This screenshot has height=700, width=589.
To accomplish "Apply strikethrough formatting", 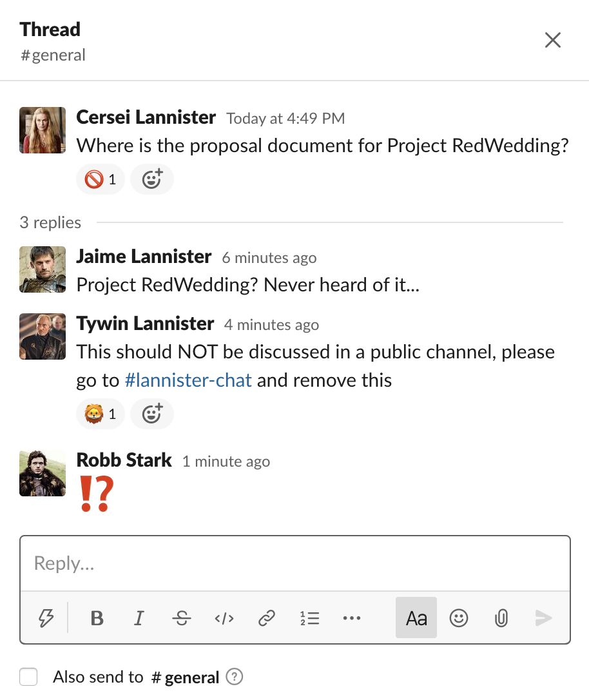I will tap(182, 619).
